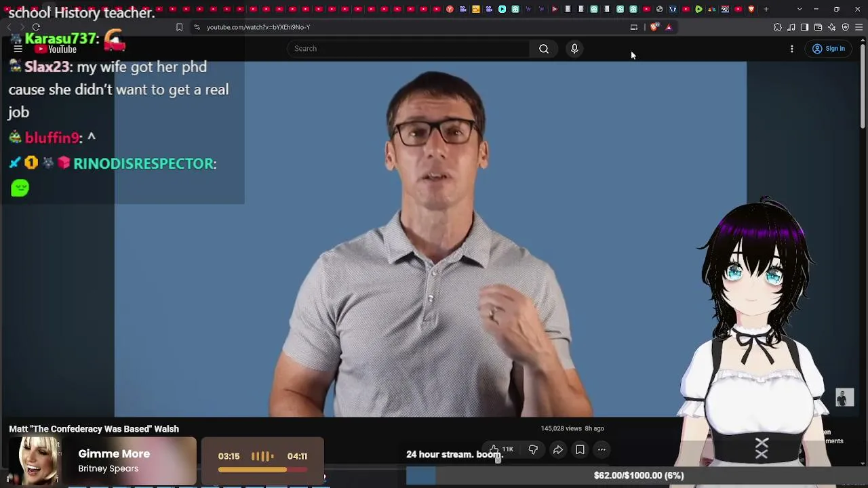
Task: Open the Brave VPN shield icon
Action: click(846, 27)
